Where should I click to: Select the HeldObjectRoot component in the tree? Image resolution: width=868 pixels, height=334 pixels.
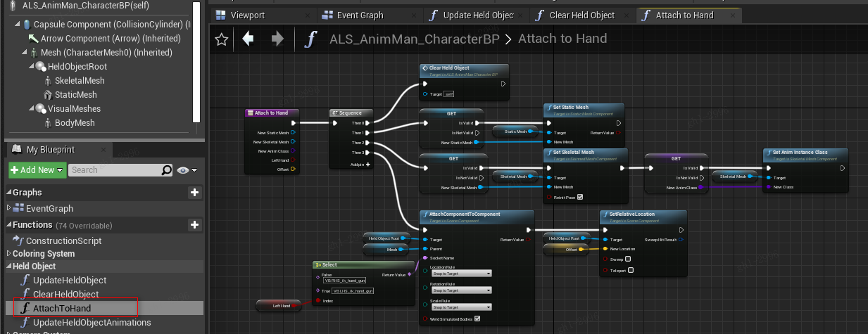tap(76, 66)
